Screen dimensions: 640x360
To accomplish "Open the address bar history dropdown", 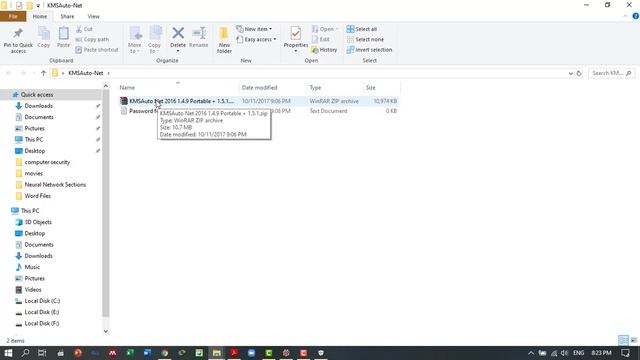I will [x=571, y=73].
